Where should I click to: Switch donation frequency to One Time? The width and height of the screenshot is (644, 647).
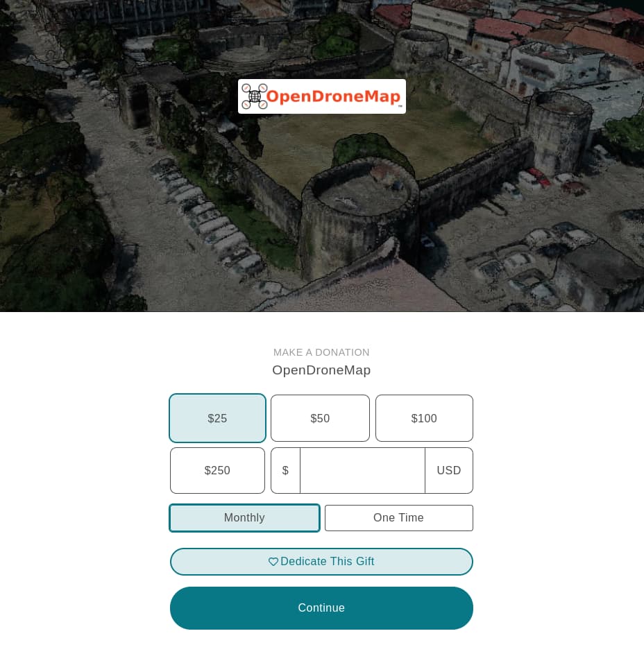click(x=398, y=517)
